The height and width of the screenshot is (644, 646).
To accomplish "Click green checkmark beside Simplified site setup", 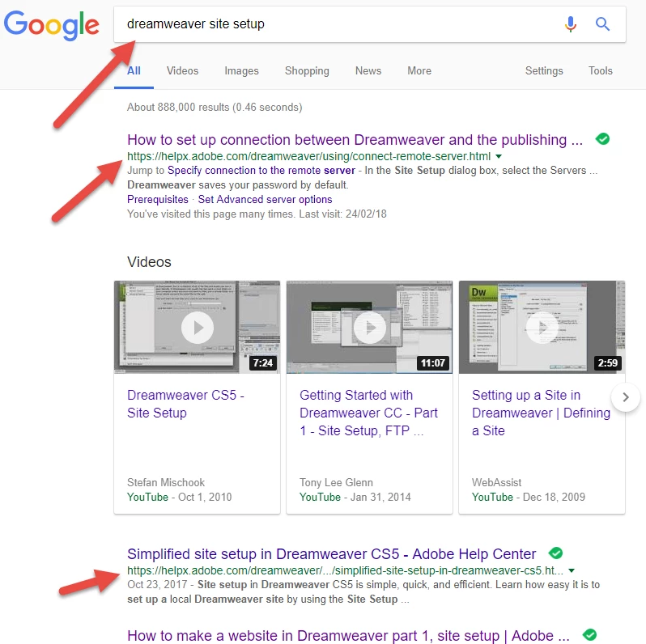I will tap(556, 553).
